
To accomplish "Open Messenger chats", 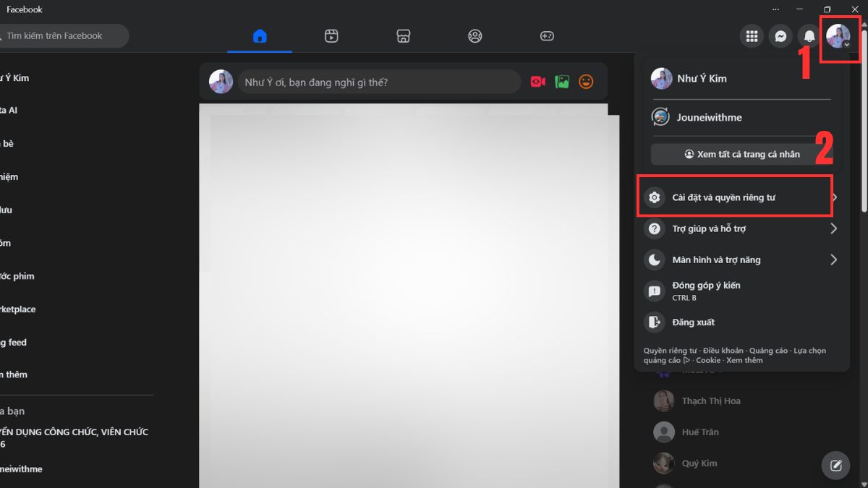I will [x=780, y=36].
